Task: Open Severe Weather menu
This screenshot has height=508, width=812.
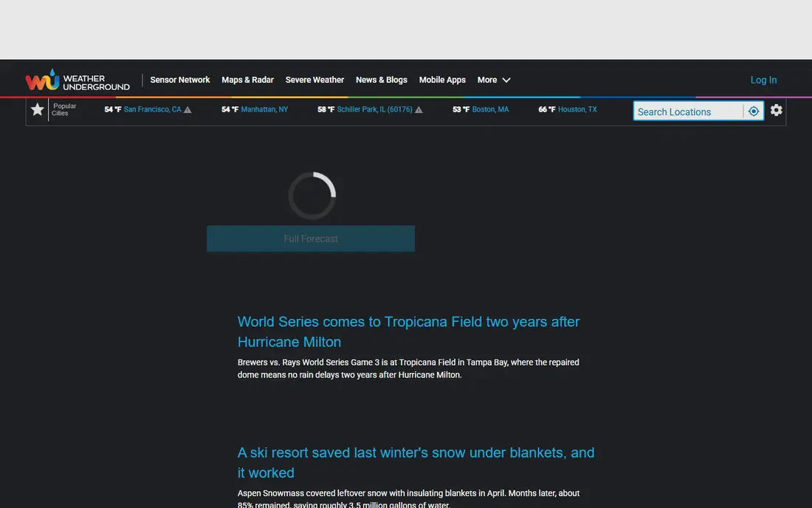Action: click(314, 80)
